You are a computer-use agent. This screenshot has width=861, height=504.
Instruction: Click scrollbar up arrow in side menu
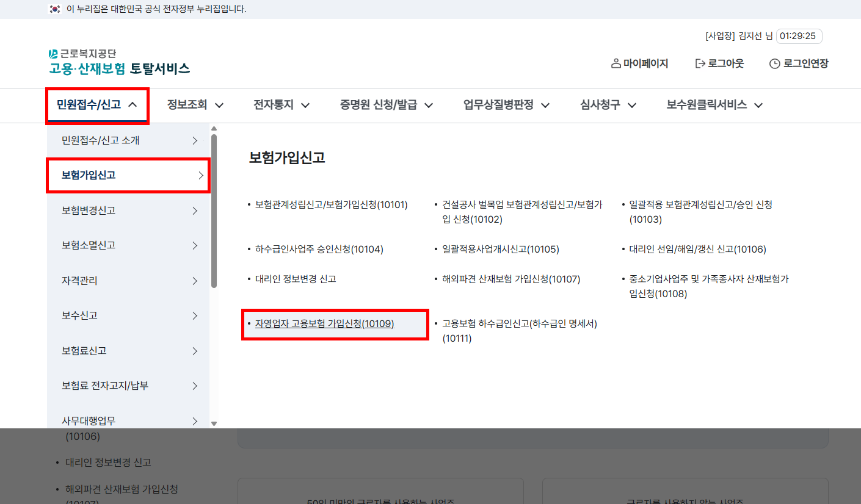(214, 128)
